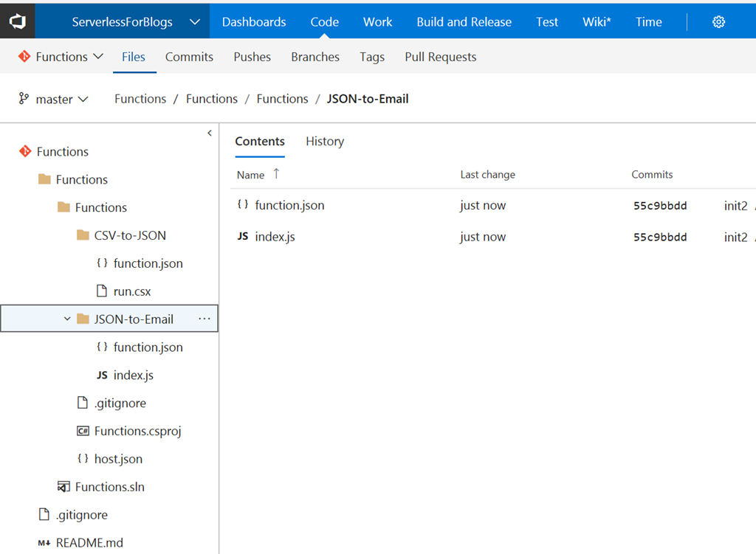756x554 pixels.
Task: Open function.json in the Contents list
Action: (289, 206)
